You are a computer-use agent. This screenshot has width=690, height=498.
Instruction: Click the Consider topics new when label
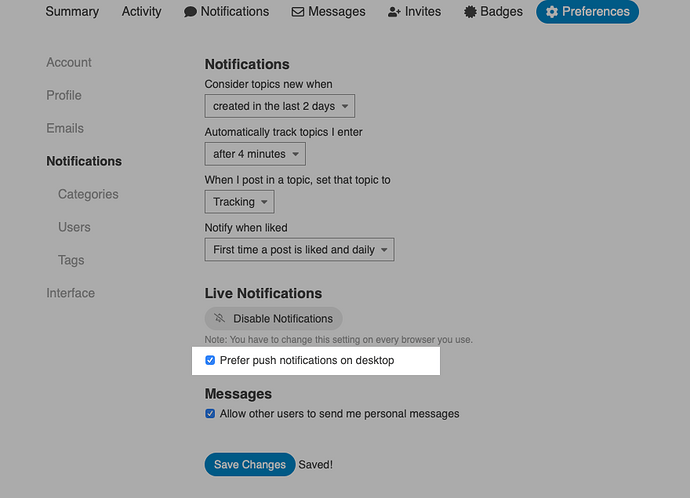[268, 84]
